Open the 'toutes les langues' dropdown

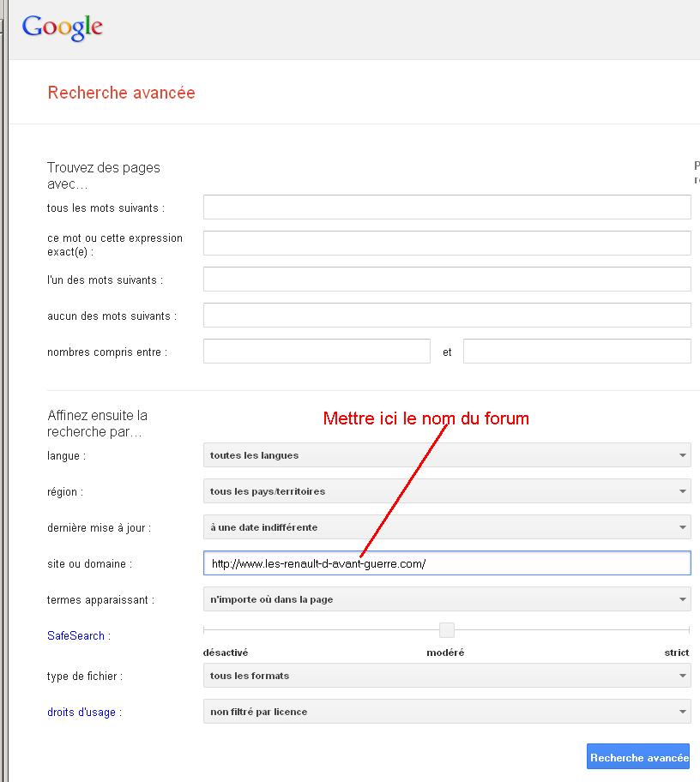click(447, 454)
